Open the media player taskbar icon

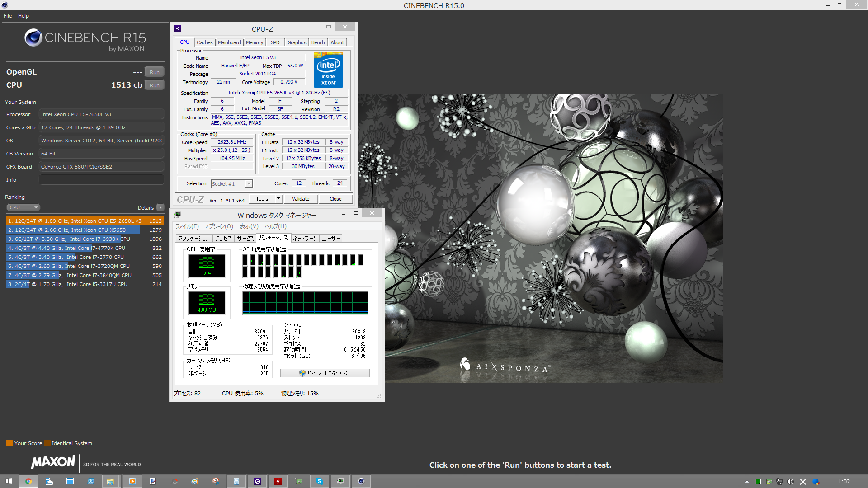[x=132, y=481]
